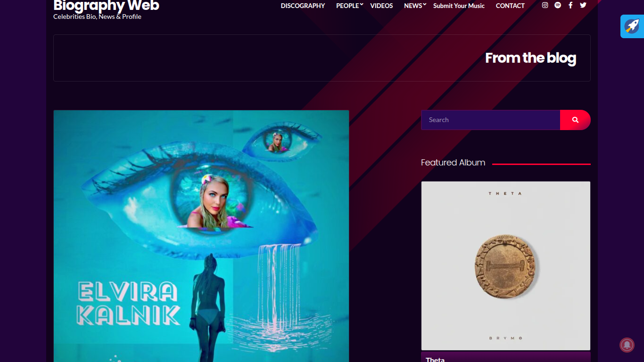Open the CONTACT page link
Screen dimensions: 644x362
[x=510, y=6]
